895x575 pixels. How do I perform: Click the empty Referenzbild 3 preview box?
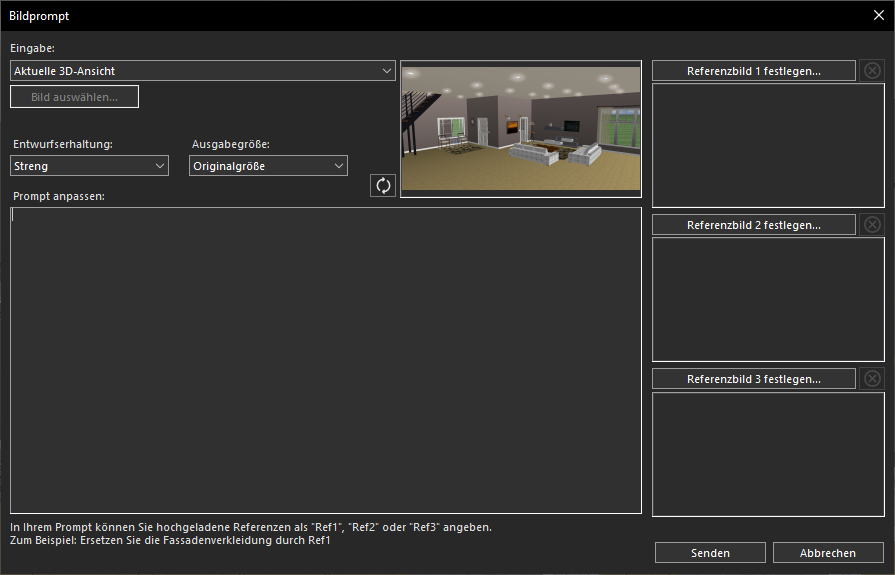[768, 454]
